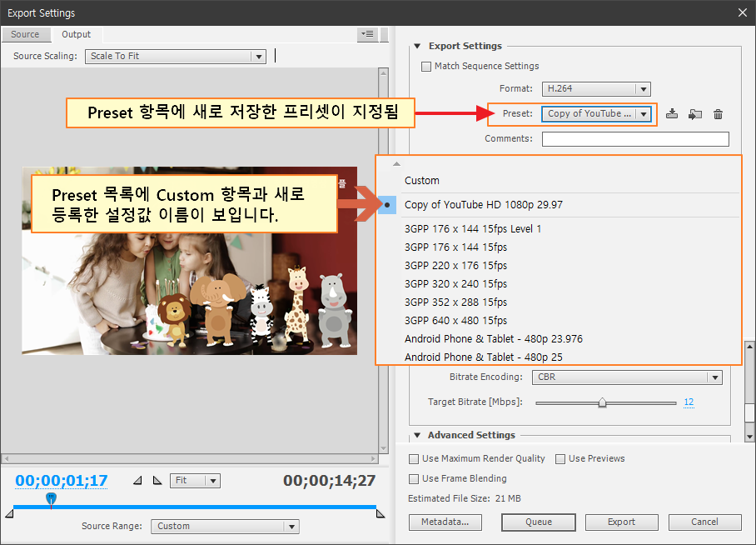Screen dimensions: 756x545
Task: Open the Source Range Custom dropdown
Action: click(225, 527)
